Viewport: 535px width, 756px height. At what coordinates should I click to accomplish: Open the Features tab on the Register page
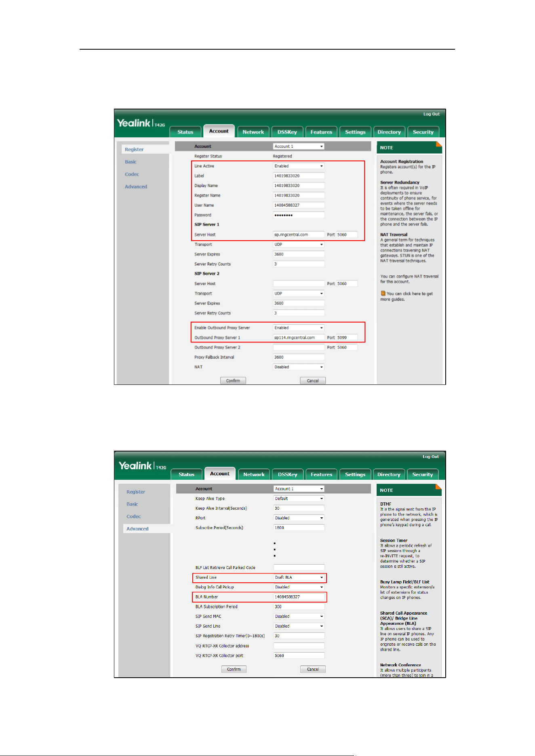tap(321, 132)
